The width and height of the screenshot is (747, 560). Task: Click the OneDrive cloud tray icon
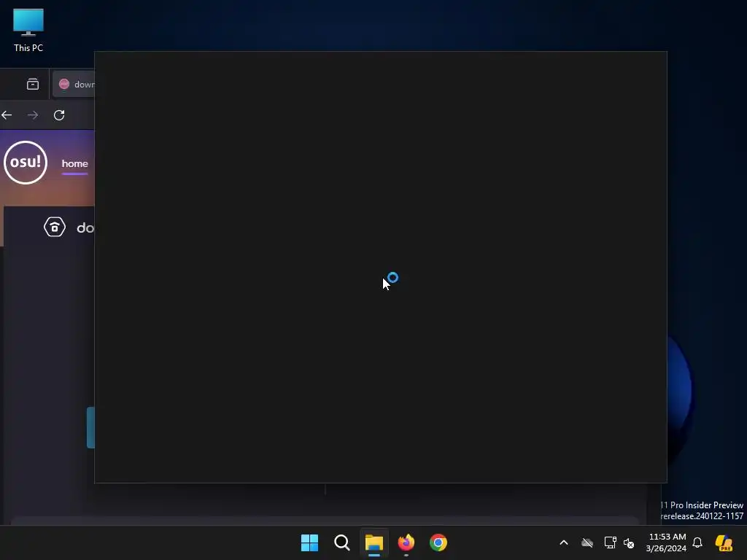point(587,542)
